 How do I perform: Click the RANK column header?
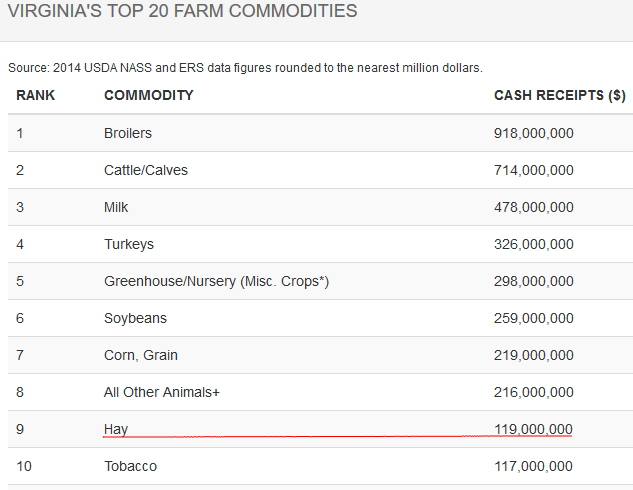[35, 95]
